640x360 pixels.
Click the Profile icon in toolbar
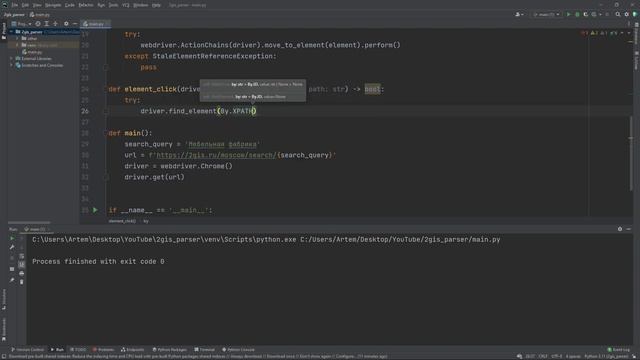[x=595, y=14]
